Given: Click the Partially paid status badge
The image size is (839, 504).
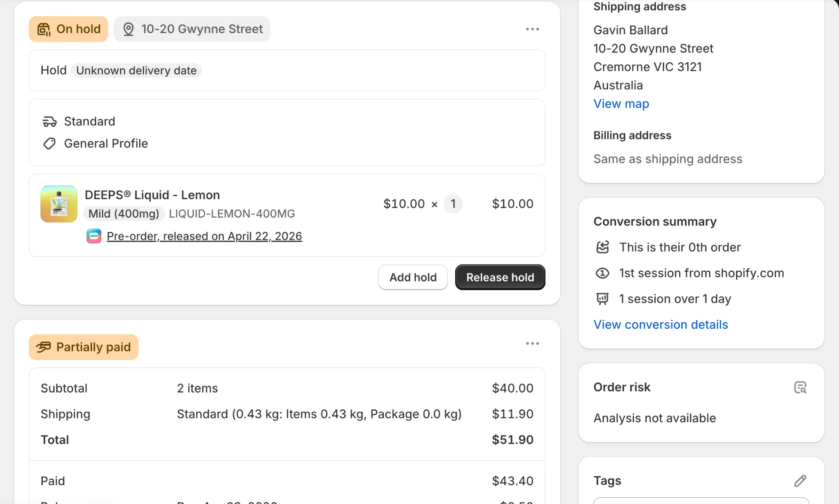Looking at the screenshot, I should click(83, 347).
